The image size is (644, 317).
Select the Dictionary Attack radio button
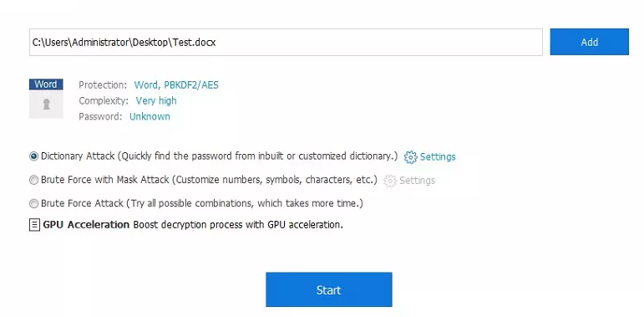[x=34, y=156]
